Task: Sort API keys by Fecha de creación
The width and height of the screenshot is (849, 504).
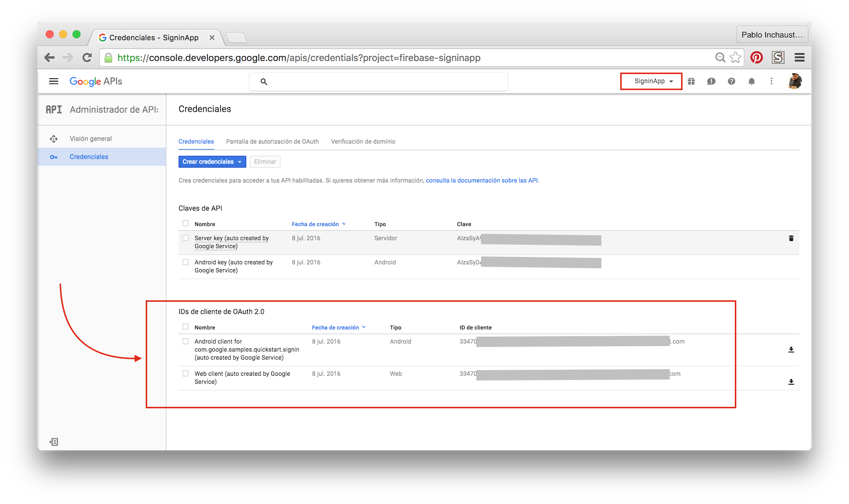Action: point(319,224)
